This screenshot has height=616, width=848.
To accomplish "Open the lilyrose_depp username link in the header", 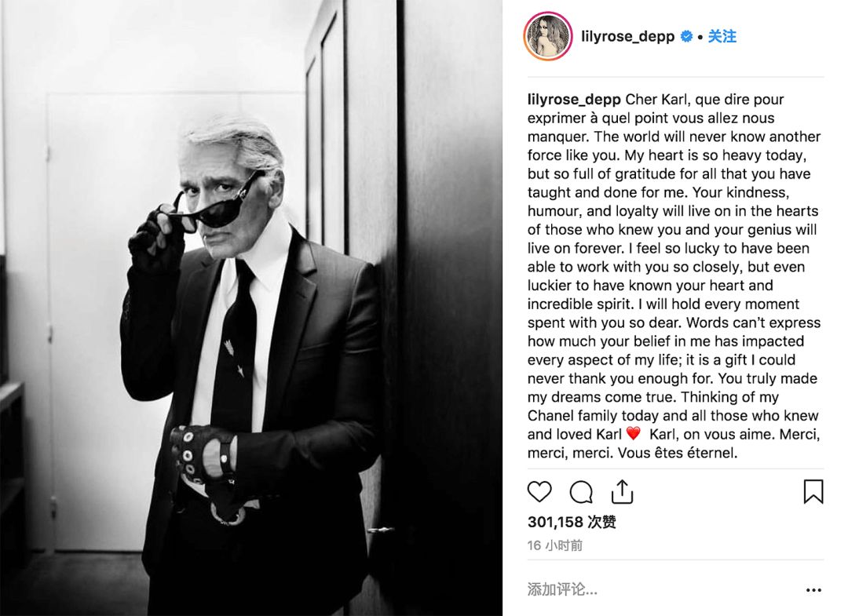I will click(627, 37).
